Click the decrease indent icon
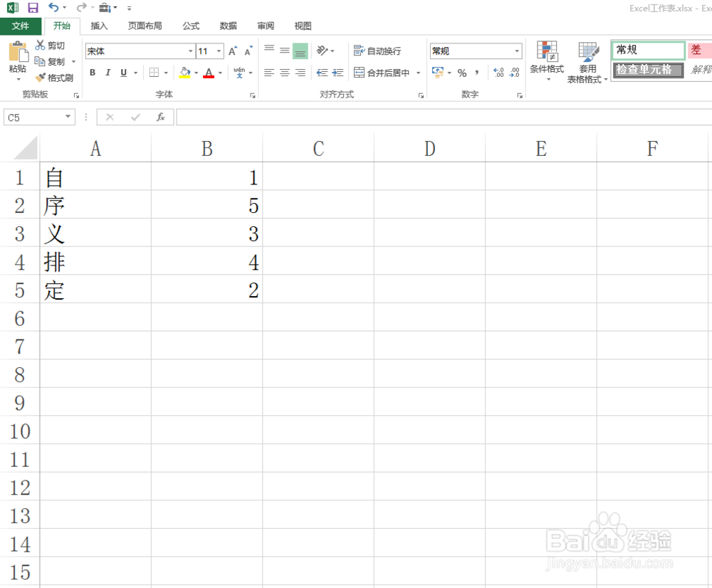 point(322,73)
